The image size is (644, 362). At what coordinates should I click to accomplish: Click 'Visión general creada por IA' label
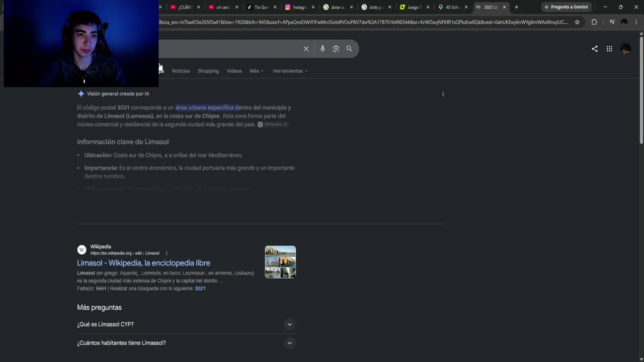[x=118, y=94]
